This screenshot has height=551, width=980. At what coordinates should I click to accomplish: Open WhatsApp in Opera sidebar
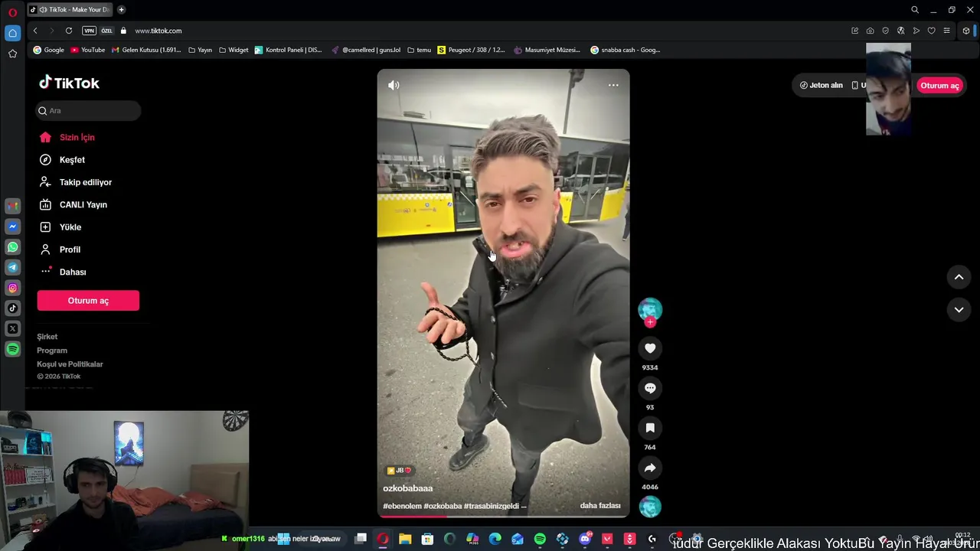click(12, 247)
